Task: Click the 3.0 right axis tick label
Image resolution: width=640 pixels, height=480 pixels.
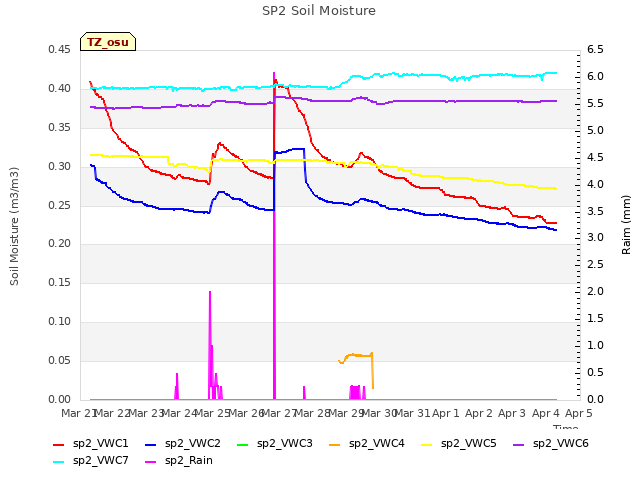Action: click(x=595, y=238)
